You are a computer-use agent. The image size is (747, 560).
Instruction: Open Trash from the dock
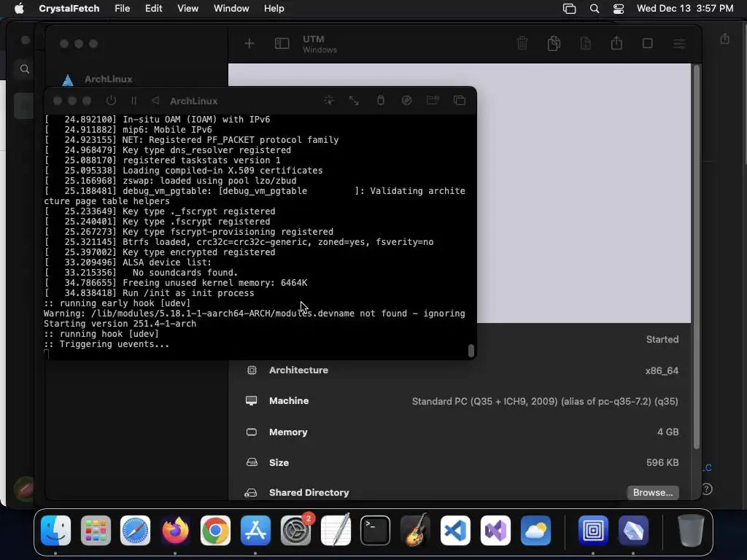tap(691, 530)
